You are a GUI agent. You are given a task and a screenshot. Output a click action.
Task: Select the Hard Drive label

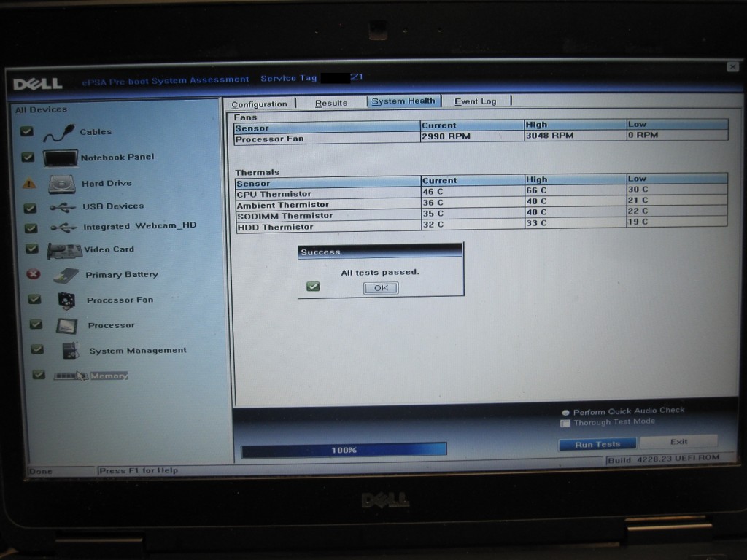[107, 183]
